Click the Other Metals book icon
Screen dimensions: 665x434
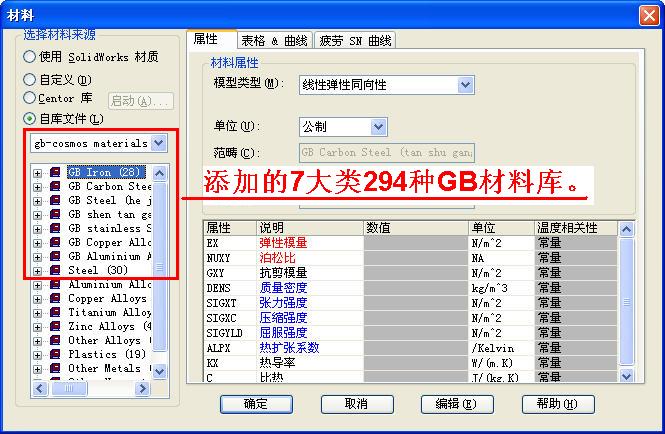55,368
